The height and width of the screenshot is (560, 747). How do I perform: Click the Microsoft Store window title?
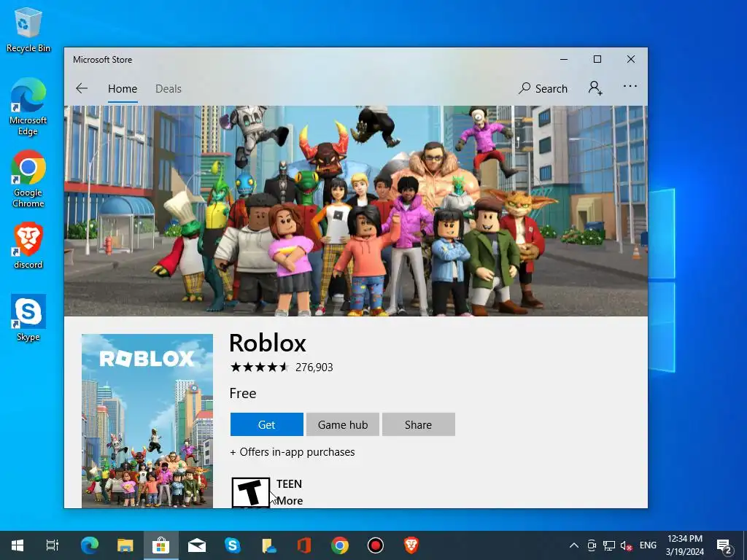tap(102, 60)
